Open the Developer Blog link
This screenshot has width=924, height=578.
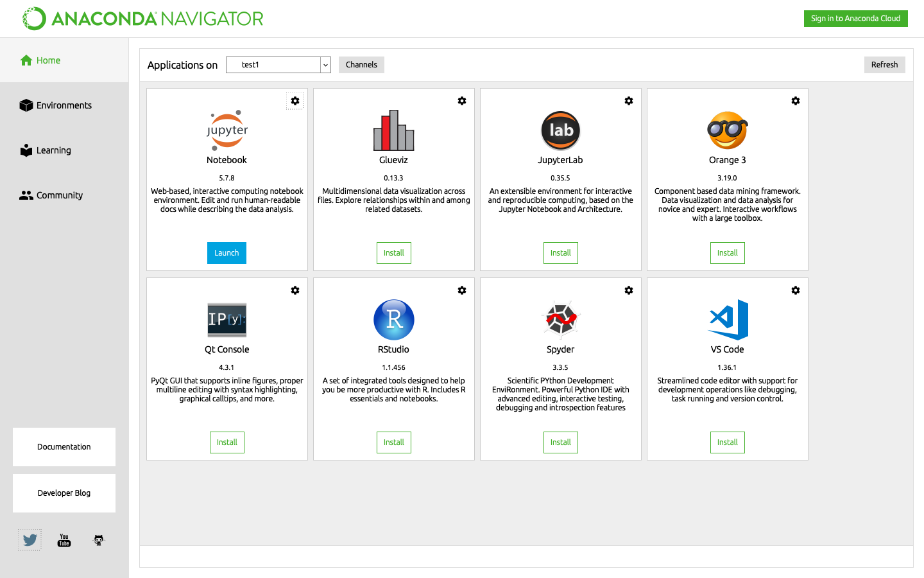click(64, 493)
